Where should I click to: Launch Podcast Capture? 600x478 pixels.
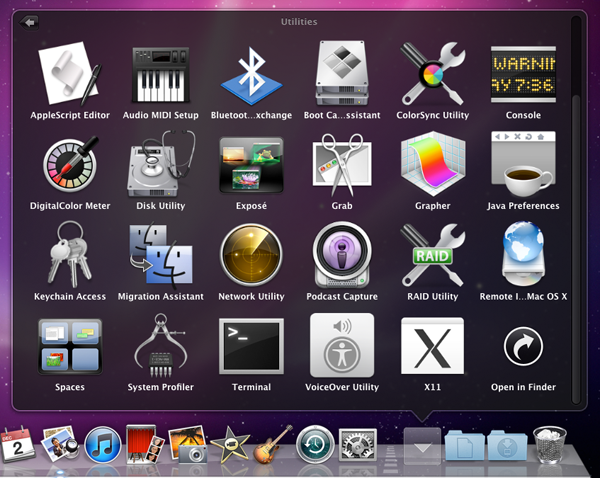point(342,255)
